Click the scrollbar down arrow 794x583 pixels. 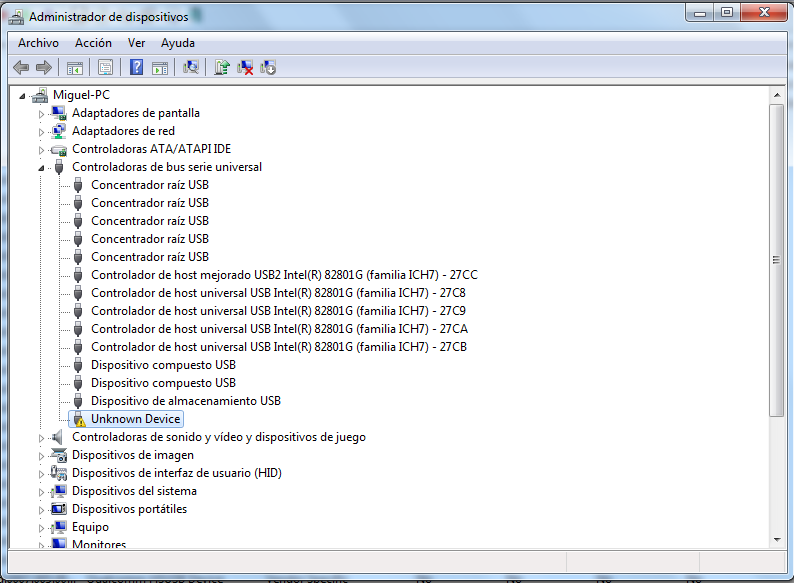777,540
